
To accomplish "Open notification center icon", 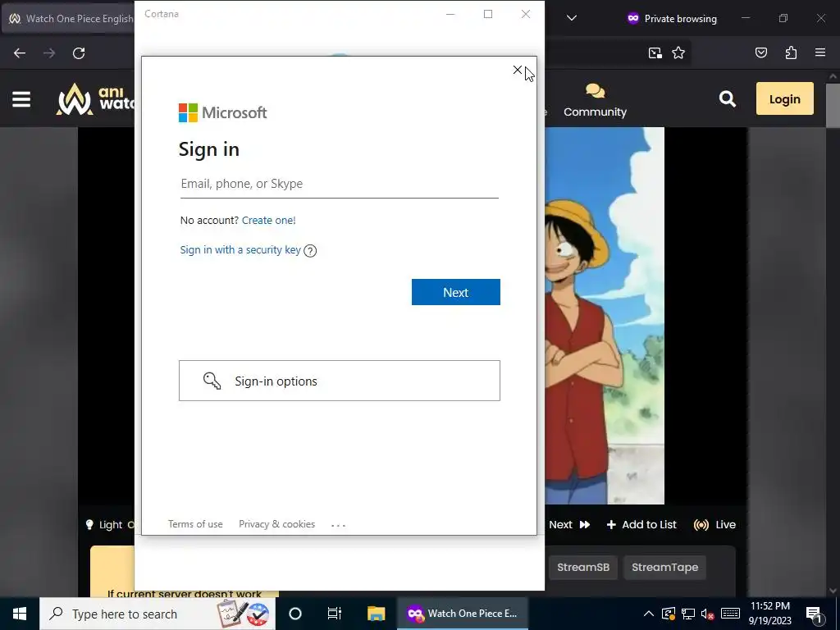I will pyautogui.click(x=813, y=614).
